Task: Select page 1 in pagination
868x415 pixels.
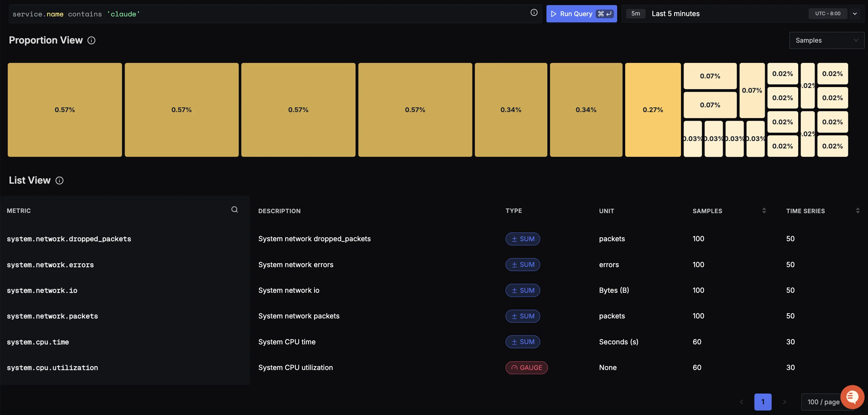Action: [x=763, y=402]
